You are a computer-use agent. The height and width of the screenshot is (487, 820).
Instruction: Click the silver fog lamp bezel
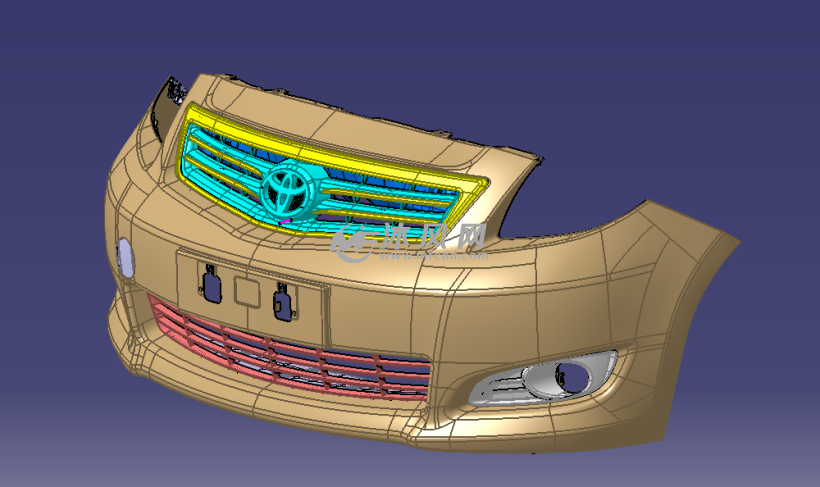[x=542, y=378]
